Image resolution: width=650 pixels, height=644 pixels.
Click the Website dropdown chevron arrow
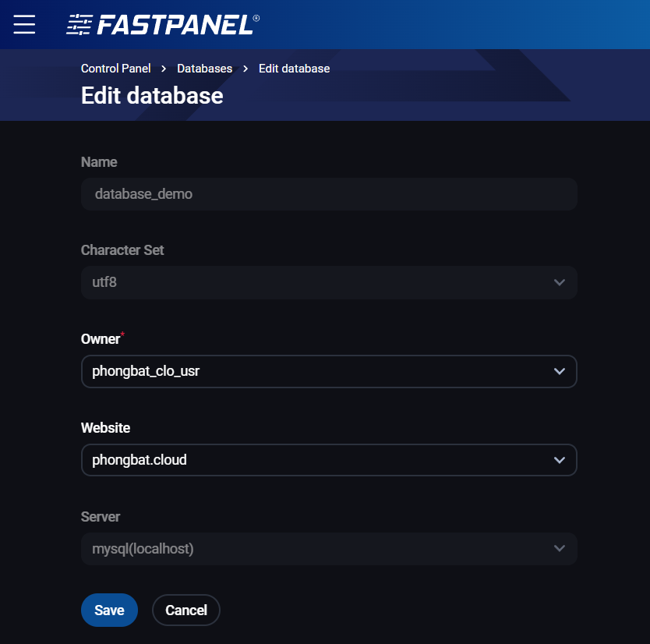point(559,460)
